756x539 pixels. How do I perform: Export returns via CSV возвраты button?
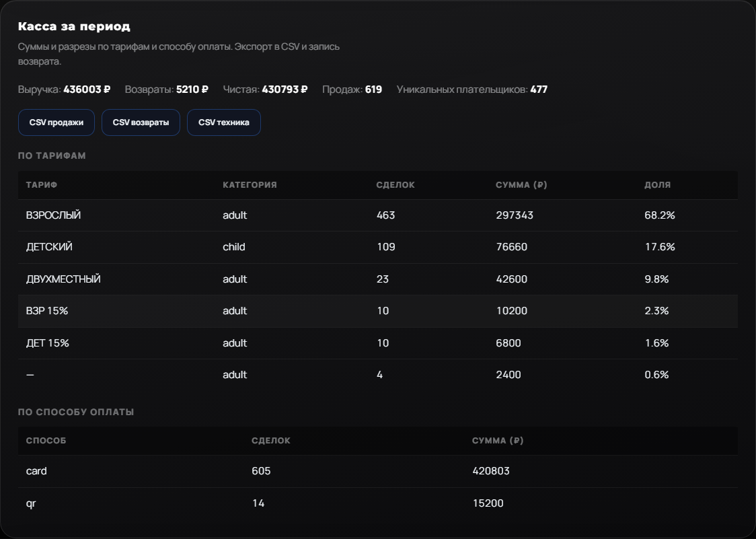point(141,122)
